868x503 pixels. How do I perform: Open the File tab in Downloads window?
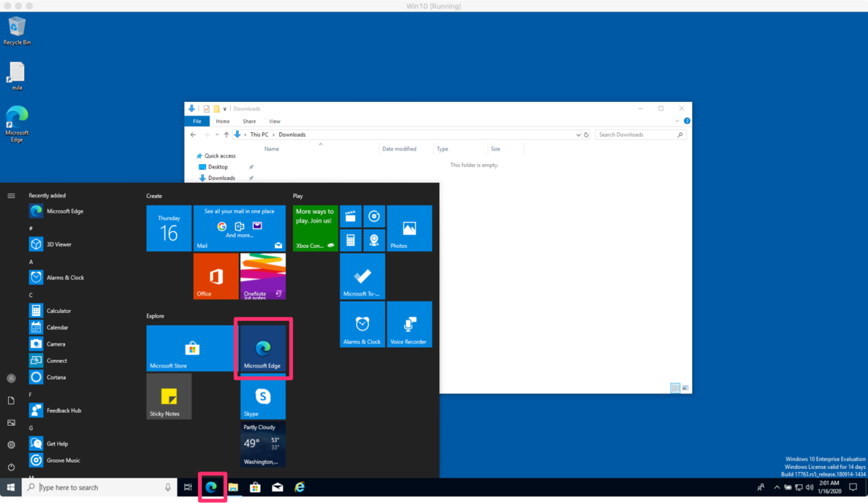197,121
